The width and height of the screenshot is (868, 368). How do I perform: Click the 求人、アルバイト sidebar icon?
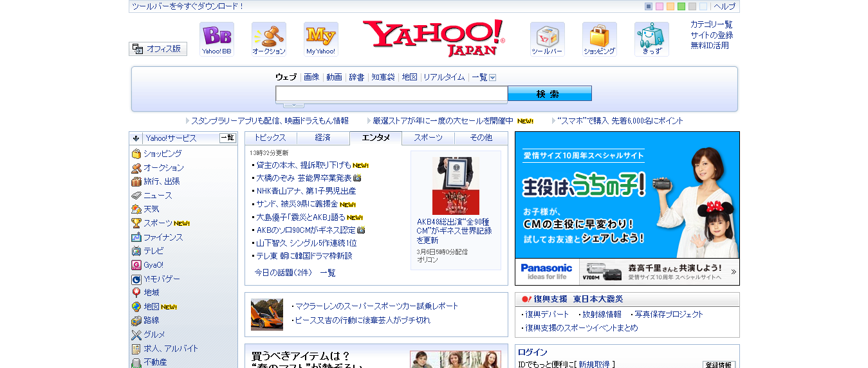point(136,349)
